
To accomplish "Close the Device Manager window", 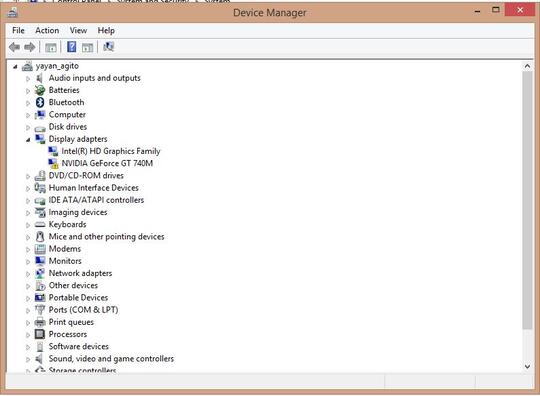I will pos(520,10).
